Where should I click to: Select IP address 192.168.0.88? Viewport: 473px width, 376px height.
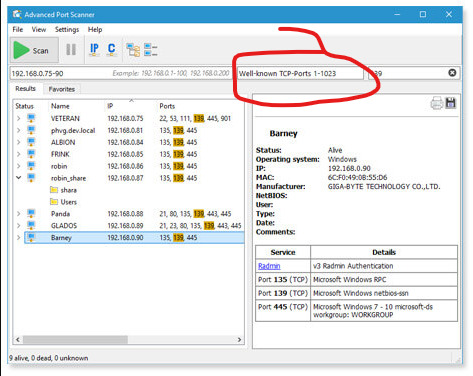tap(125, 214)
